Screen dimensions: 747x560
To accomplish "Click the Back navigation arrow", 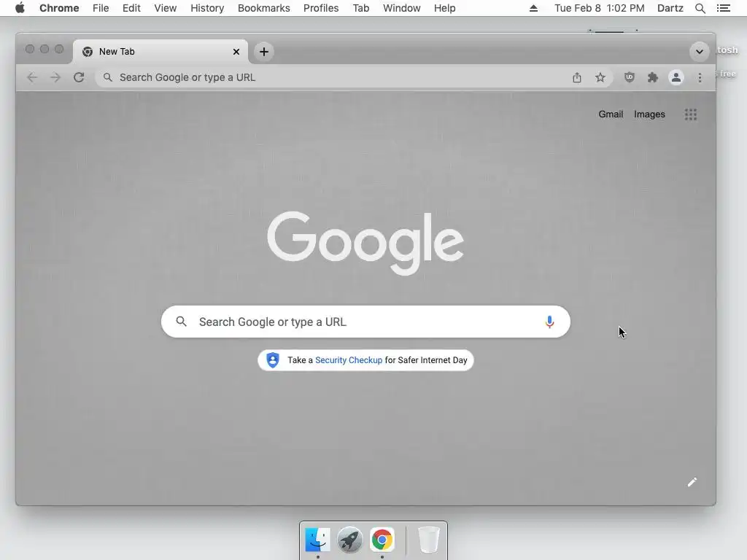I will pyautogui.click(x=32, y=77).
